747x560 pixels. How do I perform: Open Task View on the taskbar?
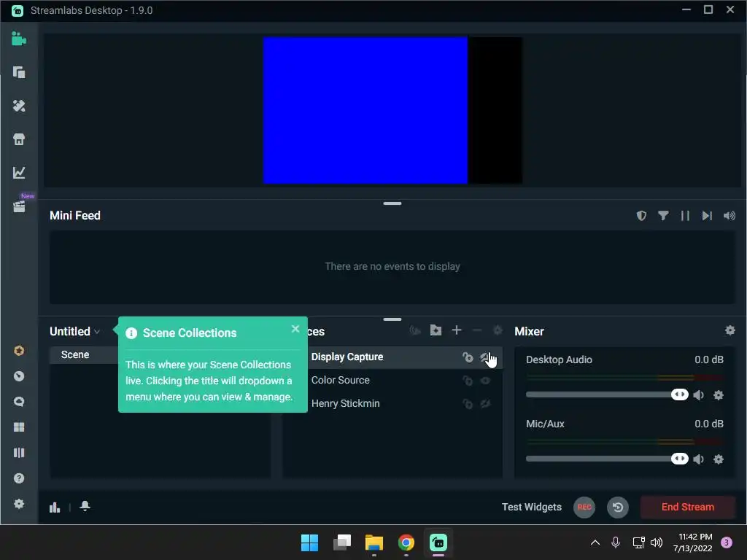(x=342, y=542)
